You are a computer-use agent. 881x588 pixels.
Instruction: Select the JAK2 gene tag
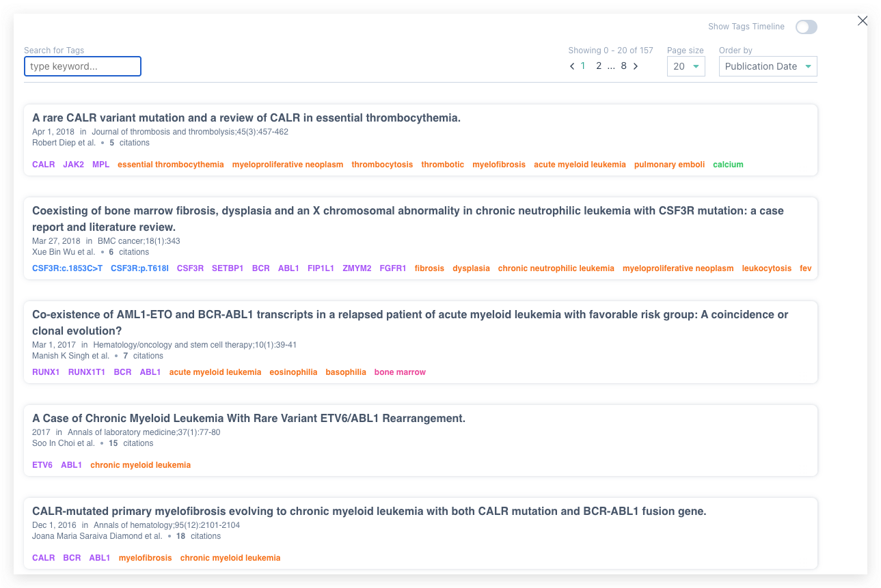click(x=73, y=165)
